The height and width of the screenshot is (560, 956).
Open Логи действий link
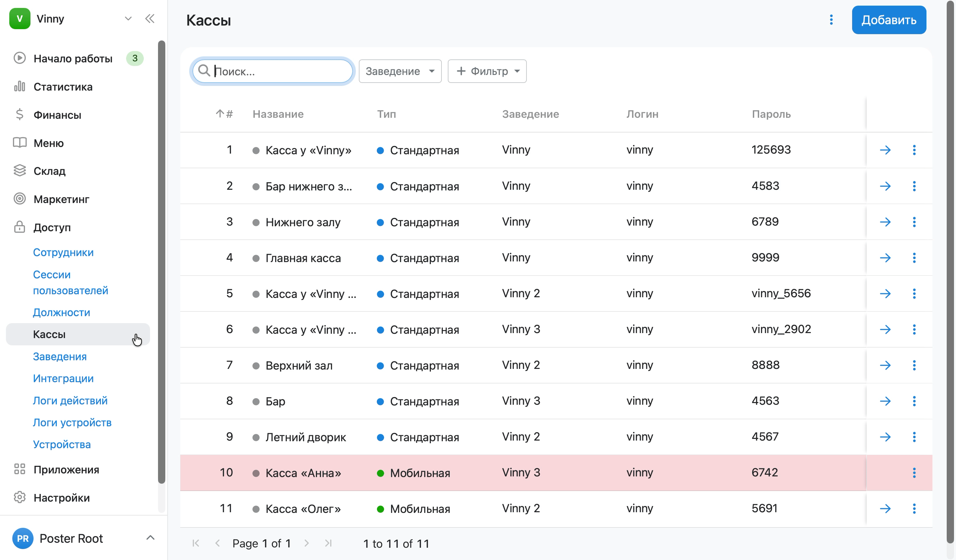pyautogui.click(x=70, y=401)
